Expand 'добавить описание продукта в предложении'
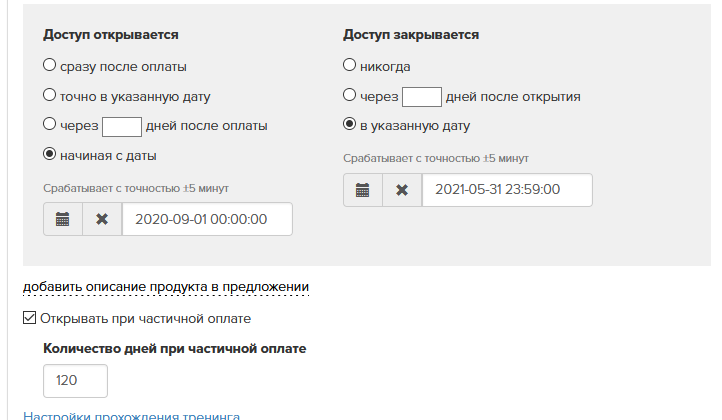The height and width of the screenshot is (420, 722). pos(166,287)
